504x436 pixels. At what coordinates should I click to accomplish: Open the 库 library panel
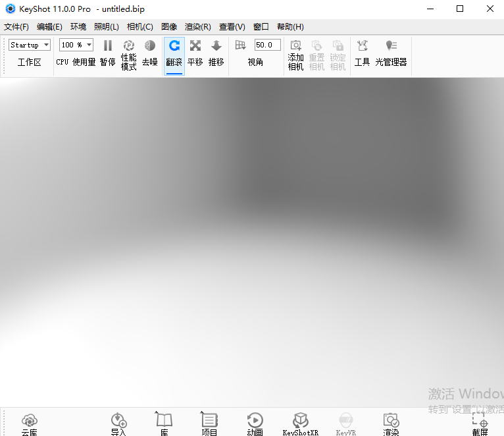[164, 424]
